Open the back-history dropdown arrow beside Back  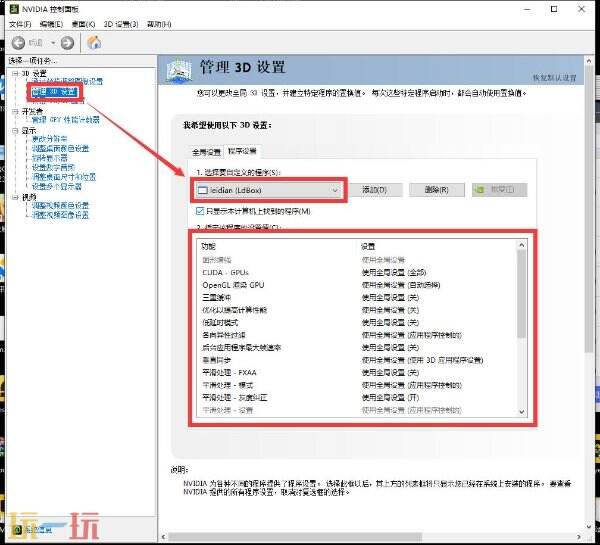tap(53, 43)
